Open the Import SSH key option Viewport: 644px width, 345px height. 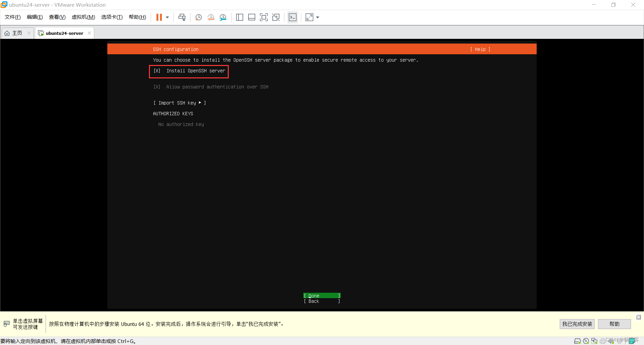[x=180, y=103]
